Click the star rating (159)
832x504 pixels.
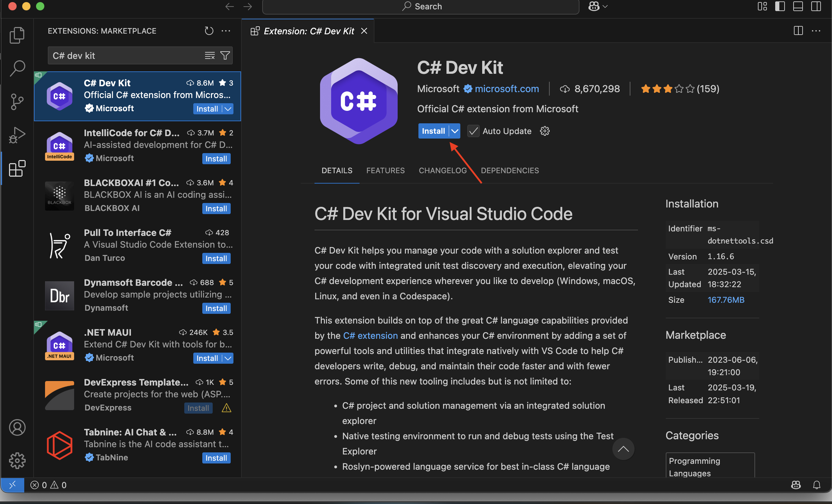680,89
